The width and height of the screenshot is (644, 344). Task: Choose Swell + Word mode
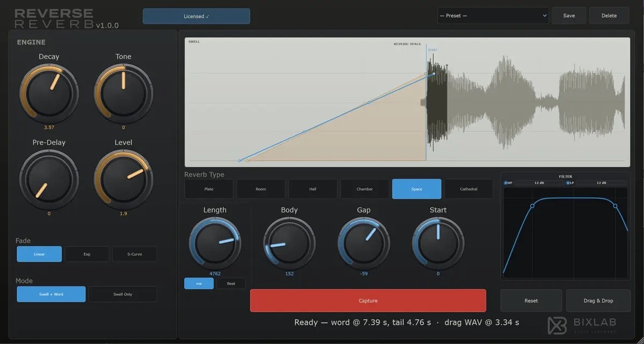[x=51, y=294]
